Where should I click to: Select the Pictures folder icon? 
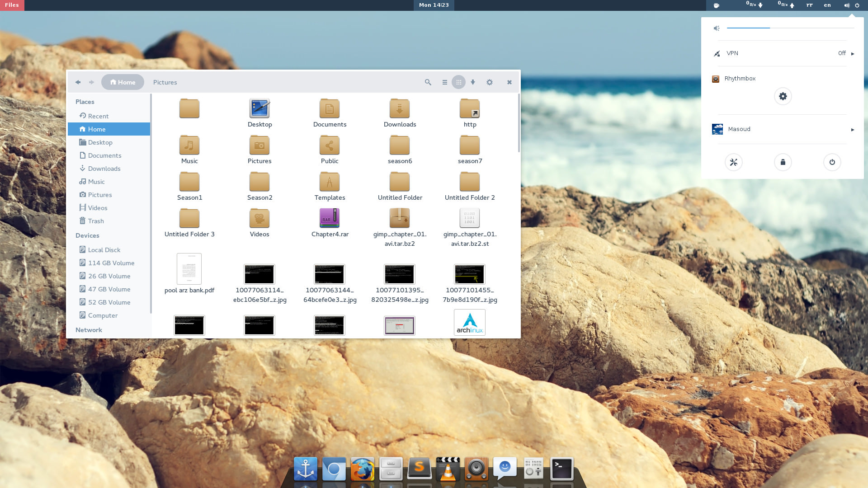pos(259,145)
